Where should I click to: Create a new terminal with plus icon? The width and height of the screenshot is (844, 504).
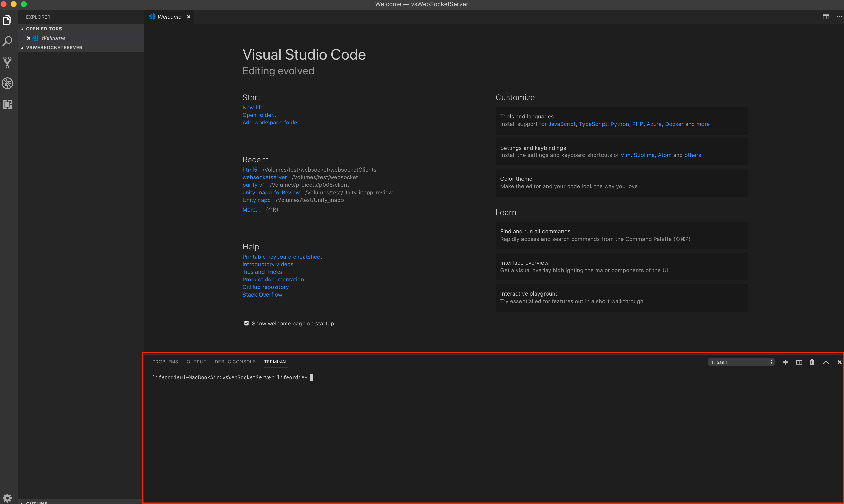785,362
